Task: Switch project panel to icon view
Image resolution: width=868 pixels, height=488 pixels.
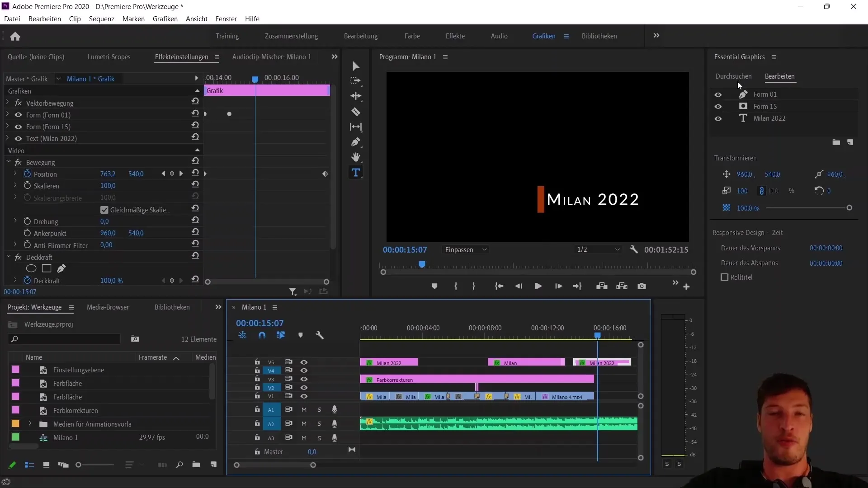Action: pos(46,465)
